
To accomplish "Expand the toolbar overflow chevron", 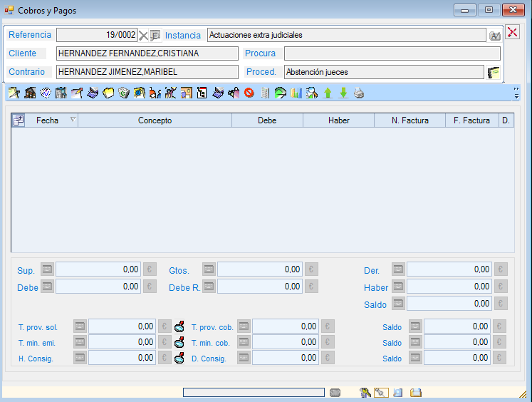I will [516, 93].
